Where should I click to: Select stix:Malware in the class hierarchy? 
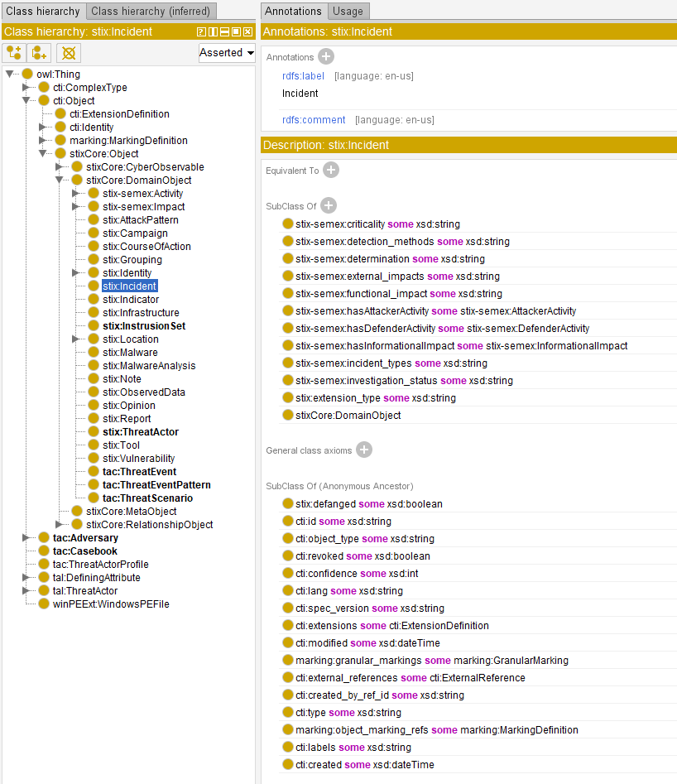(x=128, y=352)
